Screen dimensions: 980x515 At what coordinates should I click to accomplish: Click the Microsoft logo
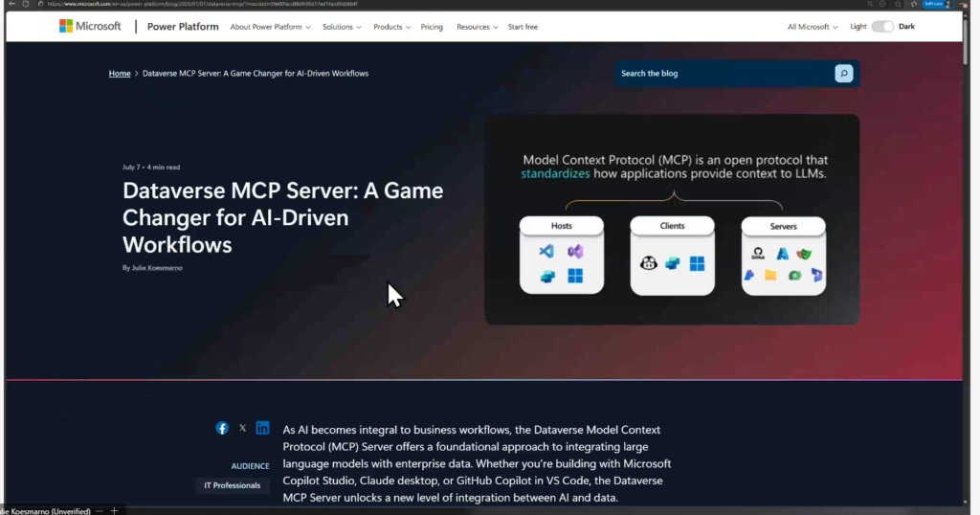[x=90, y=26]
